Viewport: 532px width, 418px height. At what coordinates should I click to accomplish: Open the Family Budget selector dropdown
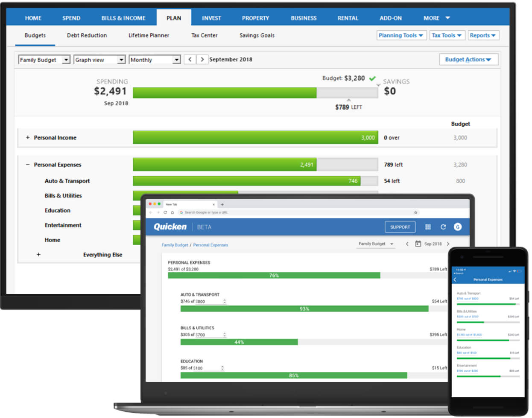pos(44,60)
